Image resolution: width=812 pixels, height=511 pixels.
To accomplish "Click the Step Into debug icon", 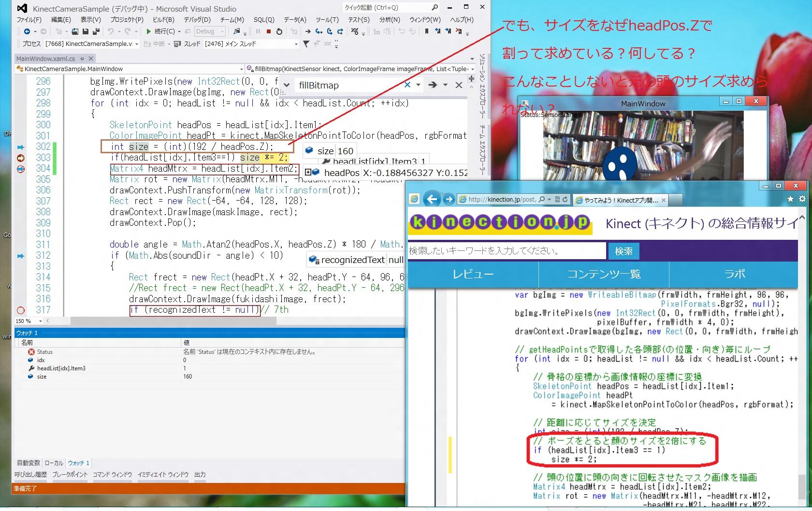I will click(x=319, y=31).
